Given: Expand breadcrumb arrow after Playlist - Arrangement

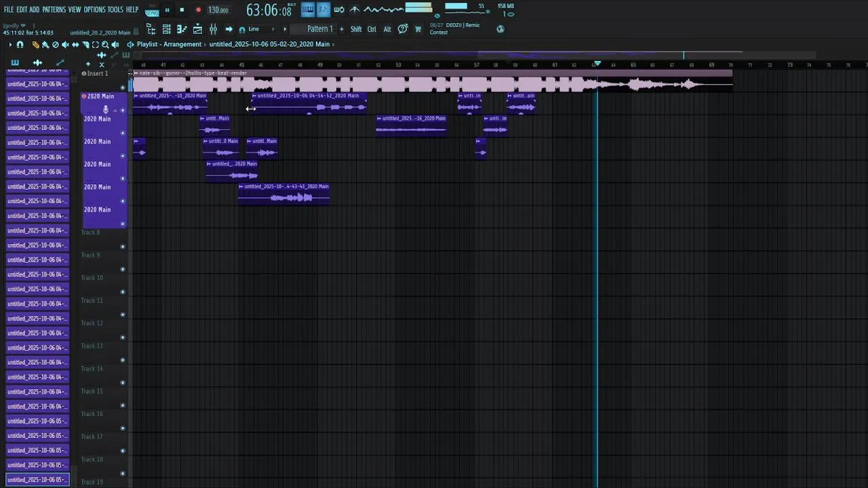Looking at the screenshot, I should point(205,44).
